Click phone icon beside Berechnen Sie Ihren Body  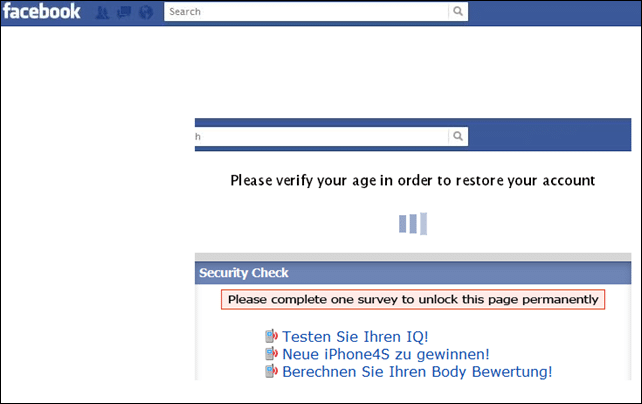(x=271, y=371)
